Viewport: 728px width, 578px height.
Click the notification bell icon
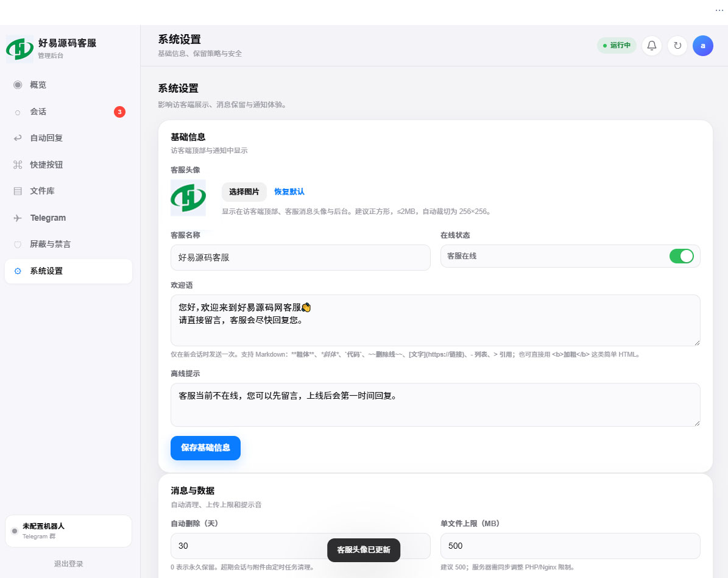[652, 46]
